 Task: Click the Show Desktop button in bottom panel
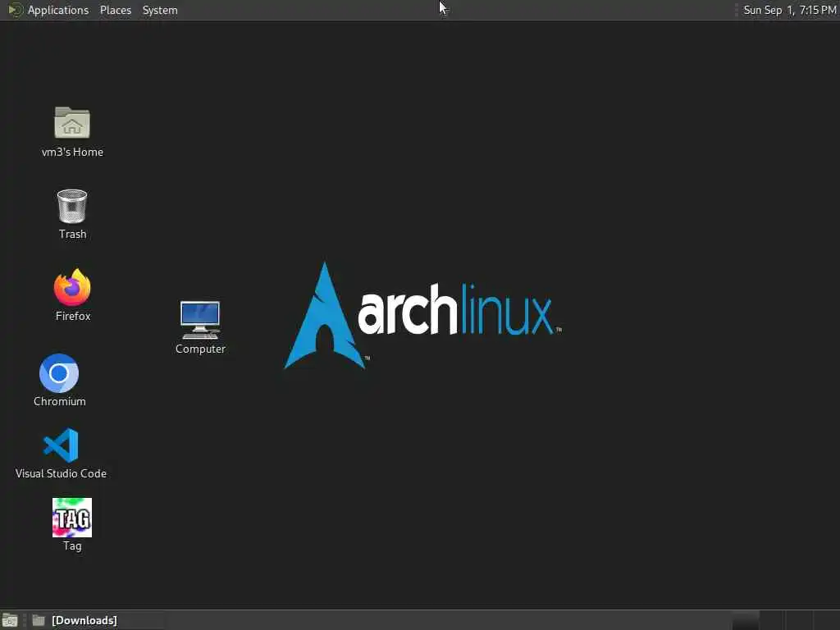(10, 620)
